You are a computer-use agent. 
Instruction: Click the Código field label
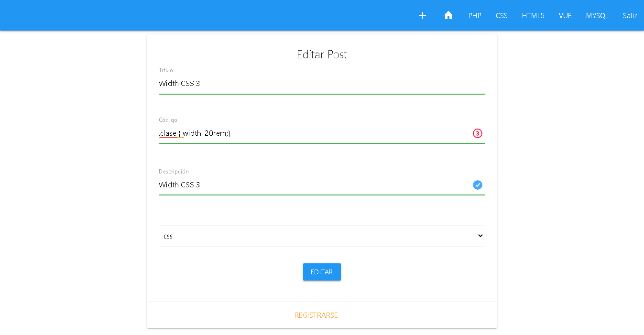168,120
